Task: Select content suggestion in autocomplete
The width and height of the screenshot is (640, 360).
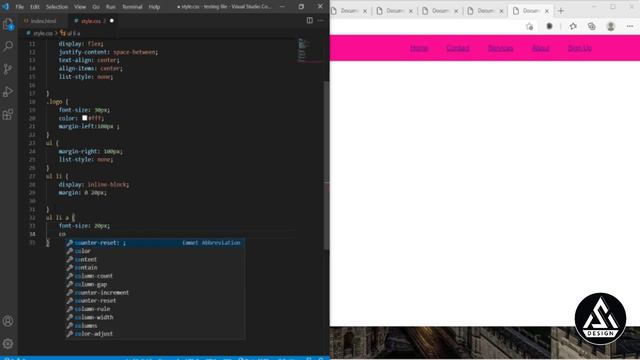Action: 155,259
